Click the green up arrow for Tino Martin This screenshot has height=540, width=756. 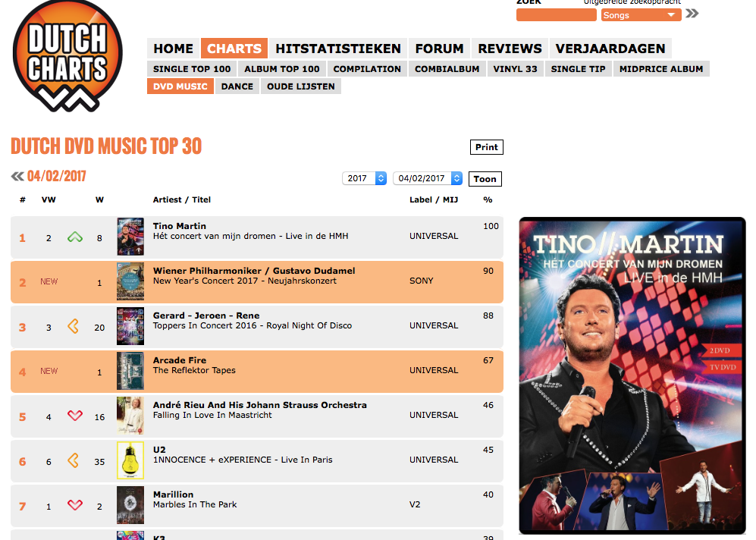[x=75, y=237]
